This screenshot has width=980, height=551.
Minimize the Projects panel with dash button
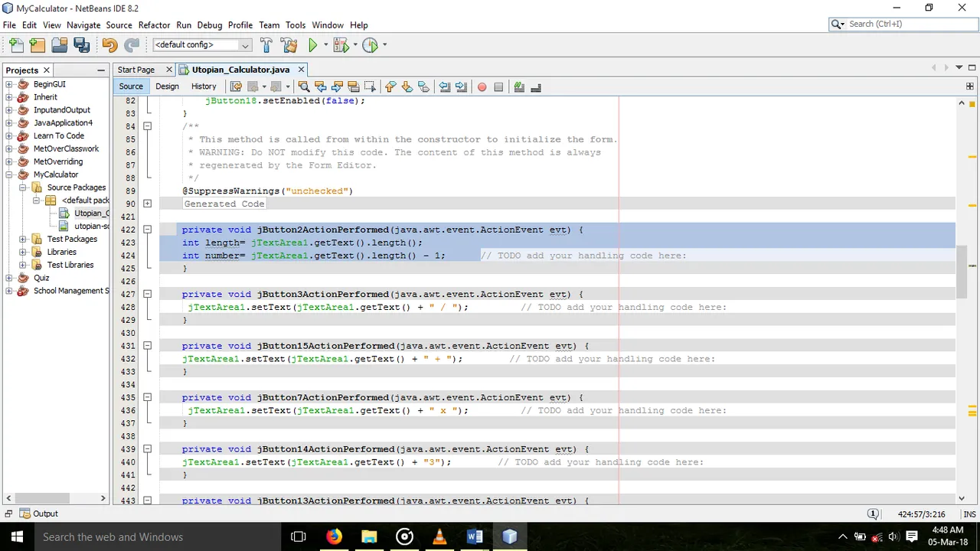pos(101,70)
